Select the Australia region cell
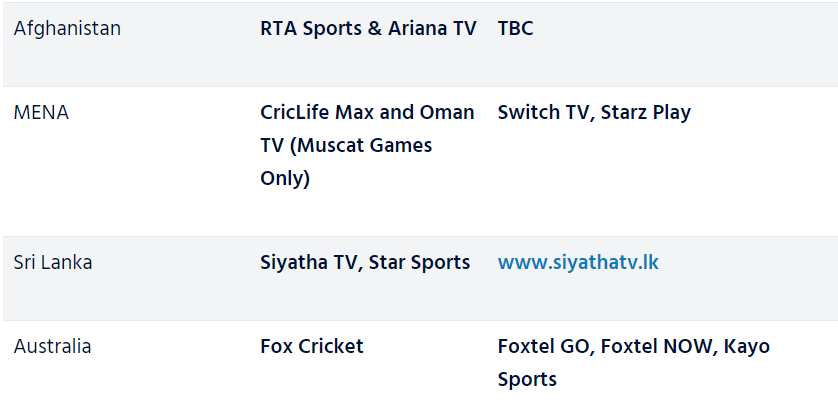The width and height of the screenshot is (838, 403). click(x=52, y=346)
